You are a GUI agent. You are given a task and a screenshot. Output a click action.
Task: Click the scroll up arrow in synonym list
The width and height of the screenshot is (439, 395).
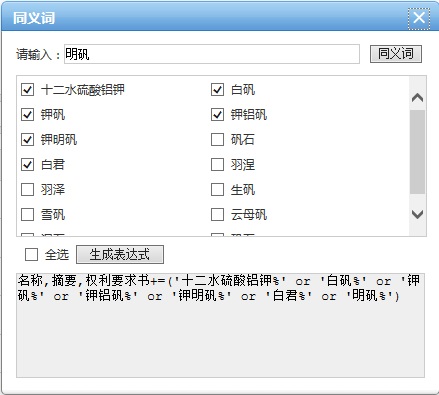pos(417,97)
